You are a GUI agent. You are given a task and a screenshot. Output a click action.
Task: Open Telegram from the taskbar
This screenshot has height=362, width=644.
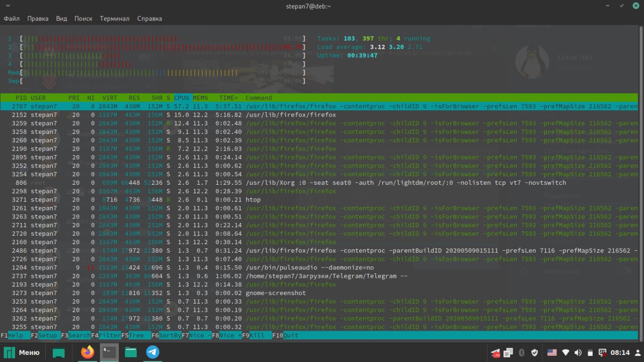153,352
